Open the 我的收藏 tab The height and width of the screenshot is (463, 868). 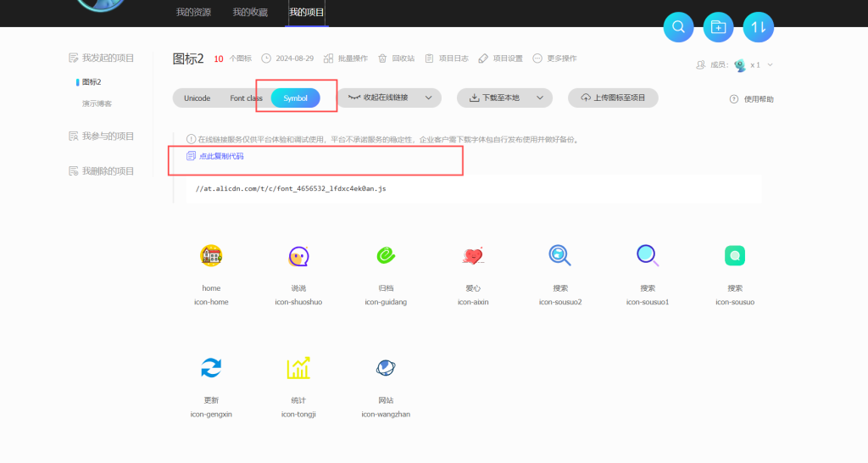click(x=250, y=13)
